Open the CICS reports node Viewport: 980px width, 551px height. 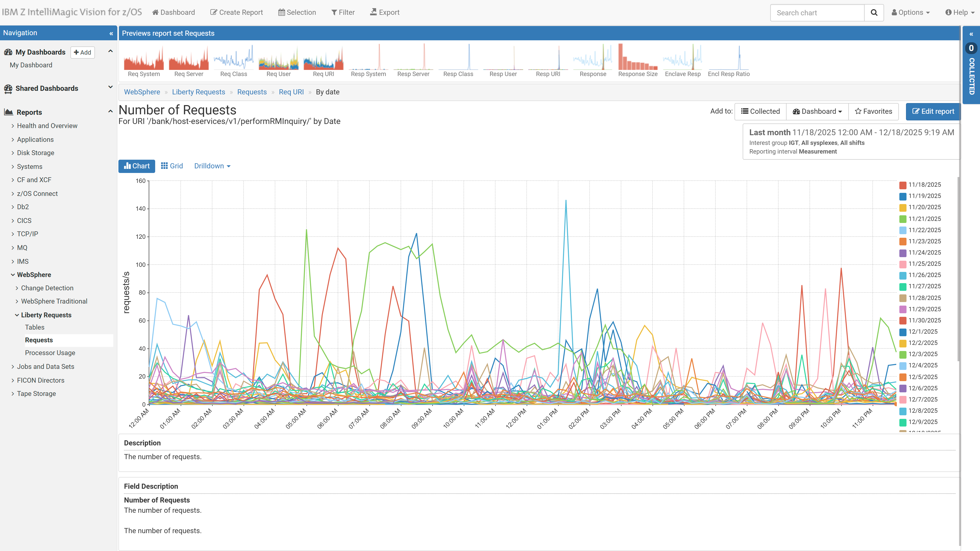coord(24,221)
